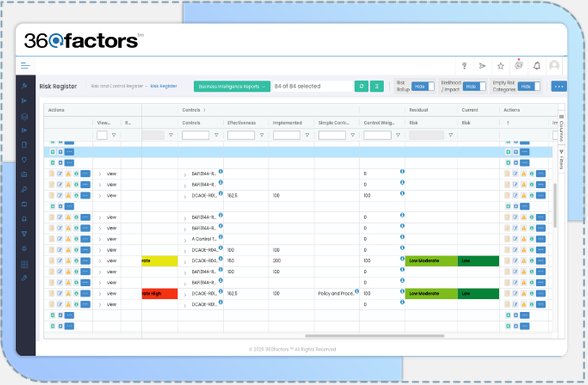
Task: Click the right-side edit icon in A Control T.. row
Action: pyautogui.click(x=516, y=239)
